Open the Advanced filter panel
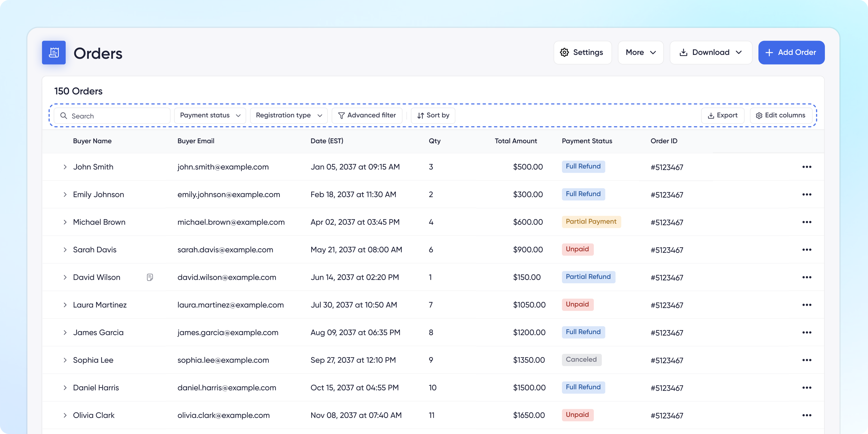 tap(367, 116)
